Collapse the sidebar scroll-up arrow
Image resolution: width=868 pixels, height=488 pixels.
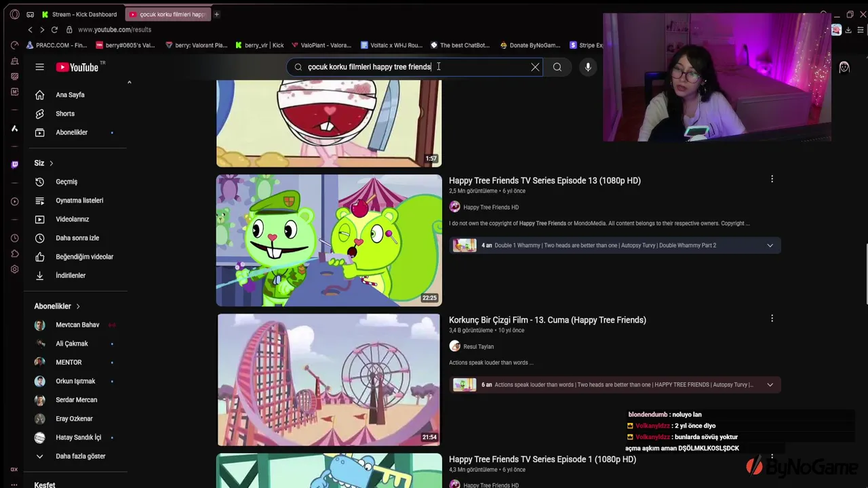[129, 83]
